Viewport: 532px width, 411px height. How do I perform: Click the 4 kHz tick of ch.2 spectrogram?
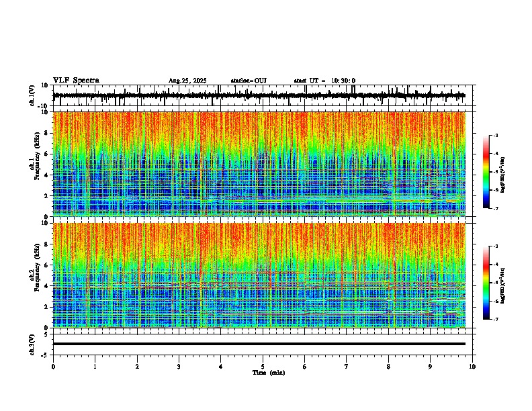point(46,286)
